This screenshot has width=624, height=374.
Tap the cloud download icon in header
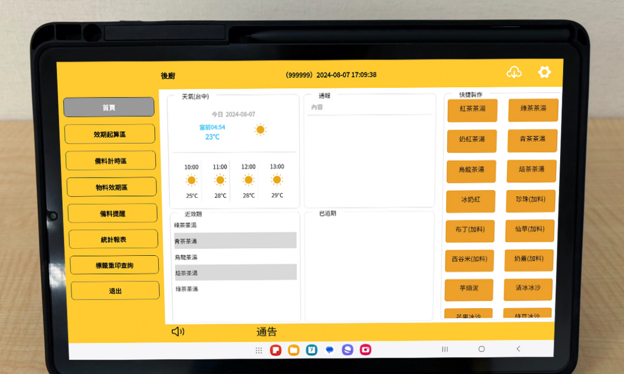(514, 72)
